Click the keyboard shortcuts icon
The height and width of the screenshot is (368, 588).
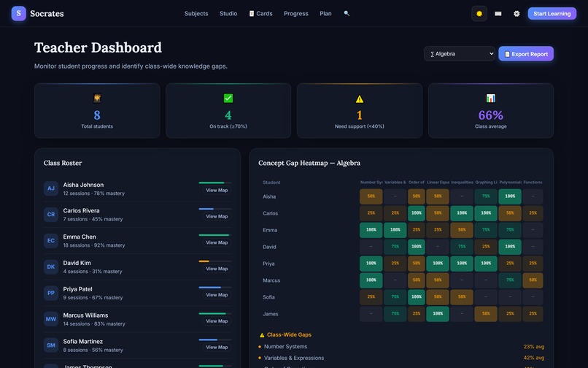pyautogui.click(x=498, y=14)
